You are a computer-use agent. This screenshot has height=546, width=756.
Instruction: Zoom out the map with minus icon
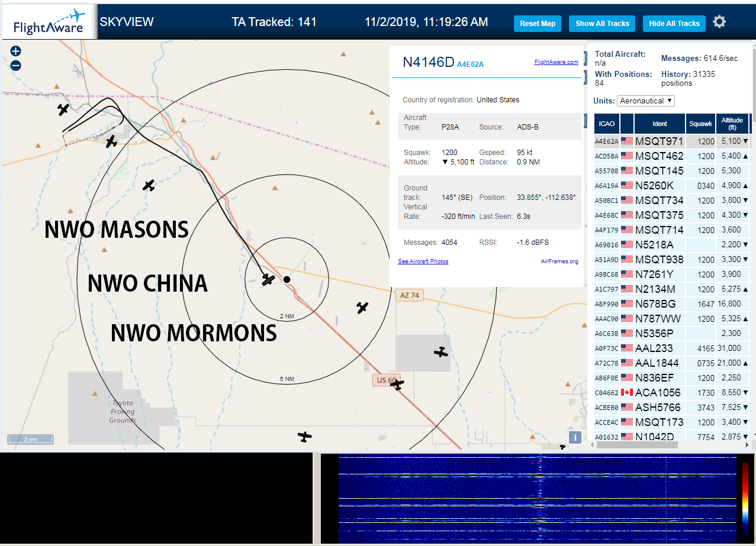(x=16, y=66)
